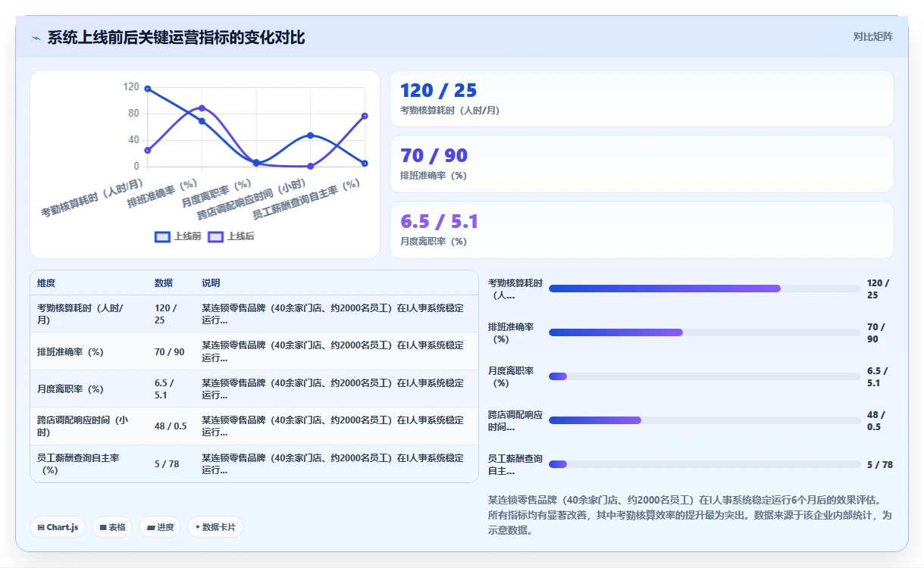The width and height of the screenshot is (924, 568).
Task: Open the 6.5 / 5.1 月度离职率 card
Action: (641, 229)
